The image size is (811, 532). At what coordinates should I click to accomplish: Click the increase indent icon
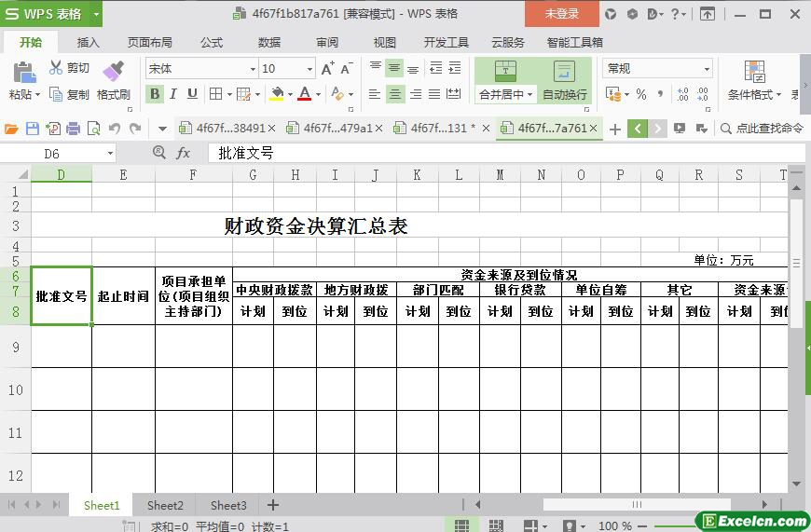(x=455, y=68)
